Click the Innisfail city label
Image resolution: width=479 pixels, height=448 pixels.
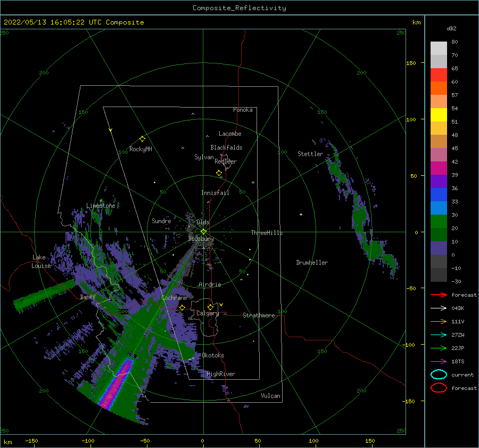[215, 193]
